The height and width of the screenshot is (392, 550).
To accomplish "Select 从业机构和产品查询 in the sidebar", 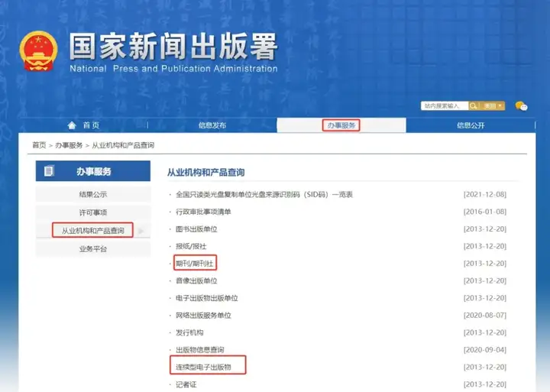I will pos(93,231).
